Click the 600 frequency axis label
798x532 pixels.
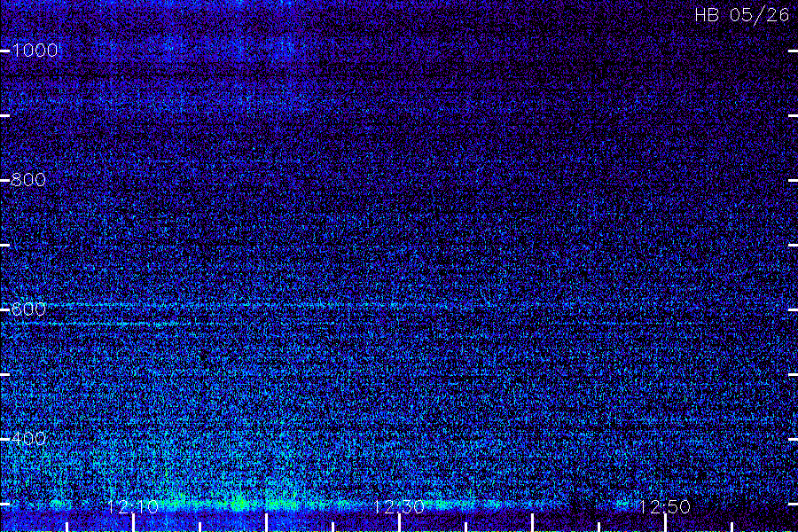tap(28, 309)
